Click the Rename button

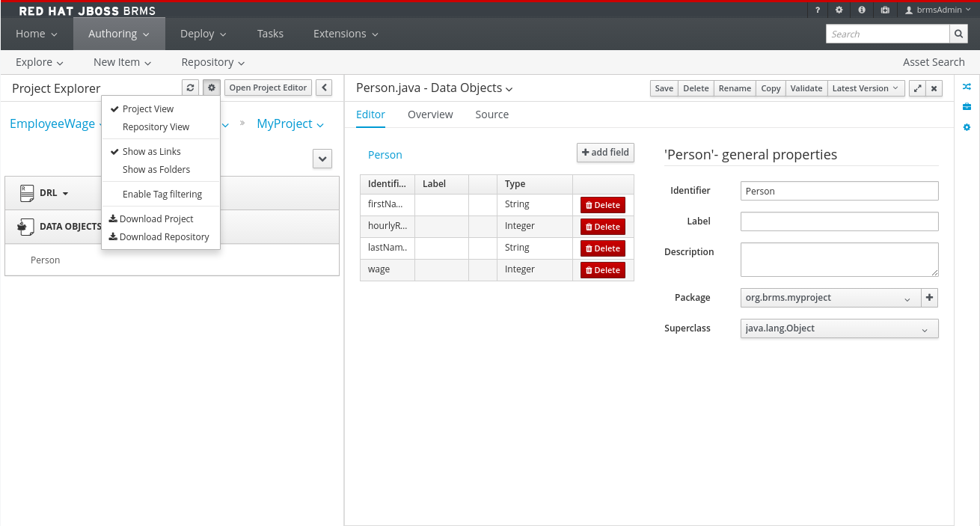tap(735, 88)
